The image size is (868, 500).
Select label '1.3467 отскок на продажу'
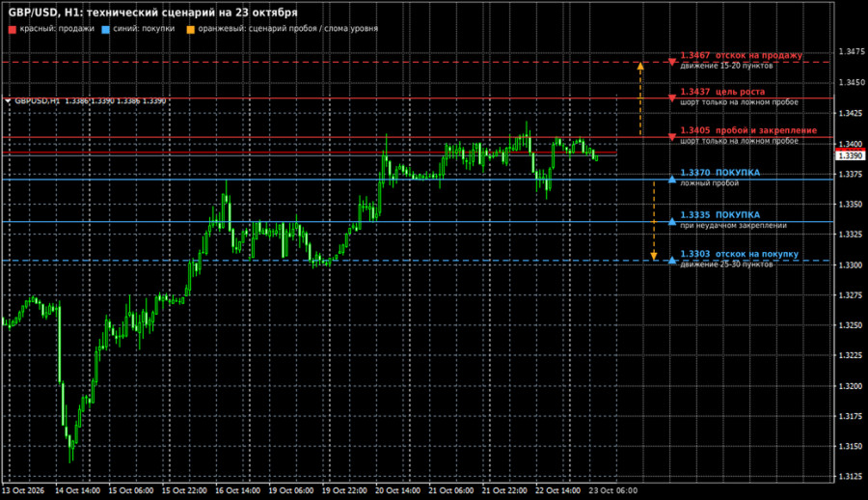(742, 55)
